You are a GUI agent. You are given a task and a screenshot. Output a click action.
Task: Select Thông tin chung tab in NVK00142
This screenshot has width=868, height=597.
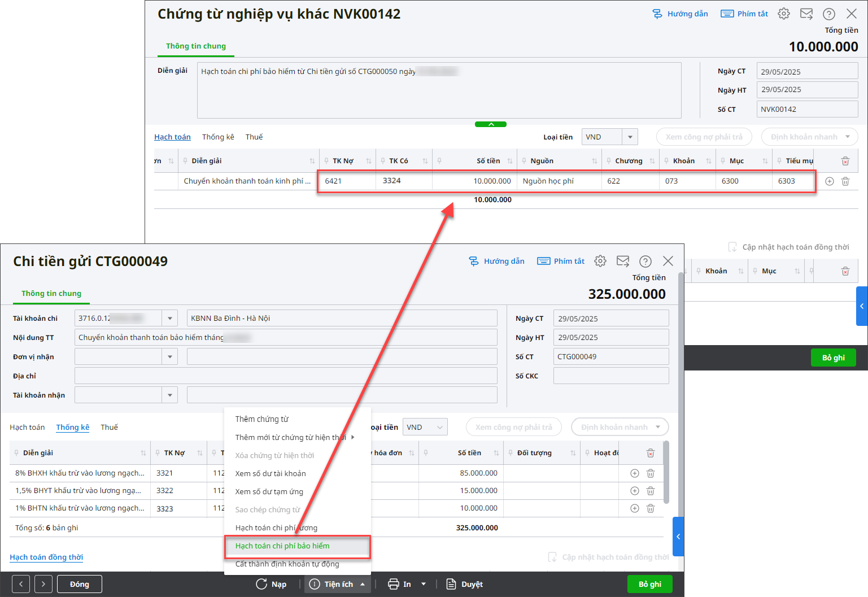(x=196, y=46)
